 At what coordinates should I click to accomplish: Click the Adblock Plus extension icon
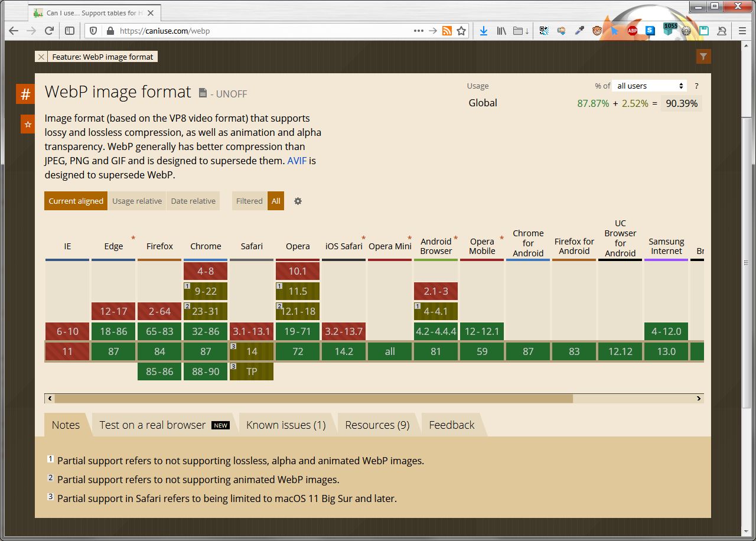(633, 31)
